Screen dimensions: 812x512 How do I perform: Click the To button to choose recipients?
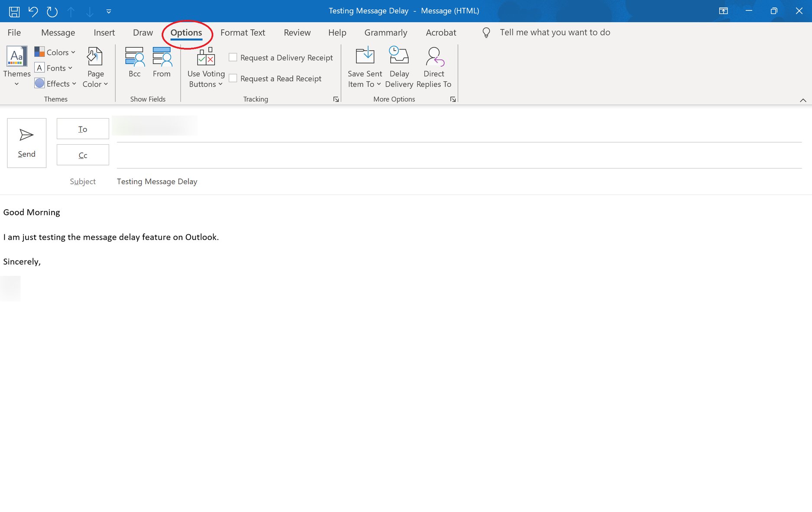coord(82,129)
